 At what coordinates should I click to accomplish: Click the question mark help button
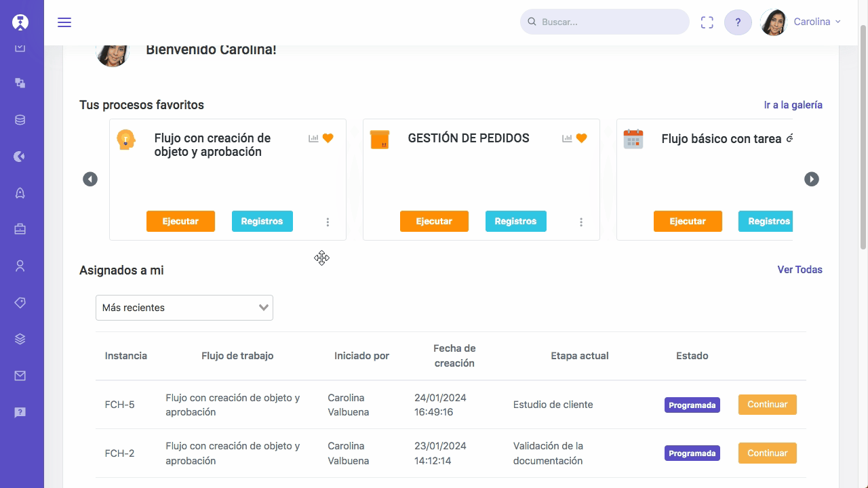(x=738, y=22)
